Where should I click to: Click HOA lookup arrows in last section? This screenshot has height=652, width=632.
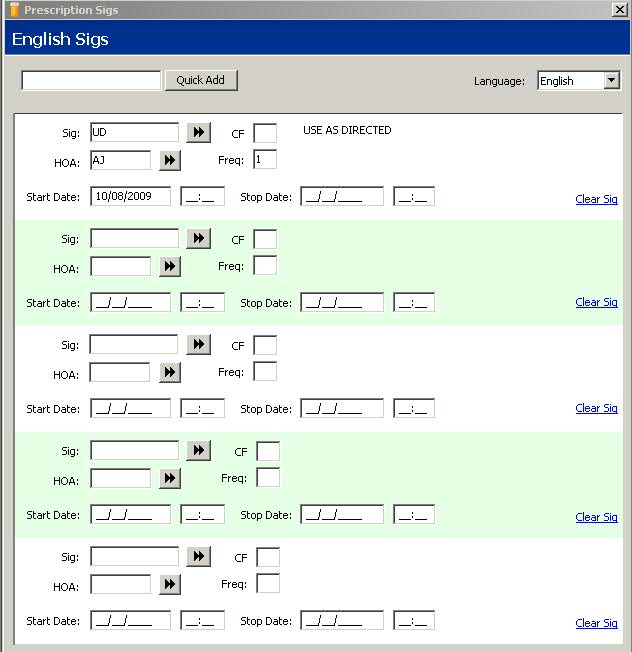170,584
